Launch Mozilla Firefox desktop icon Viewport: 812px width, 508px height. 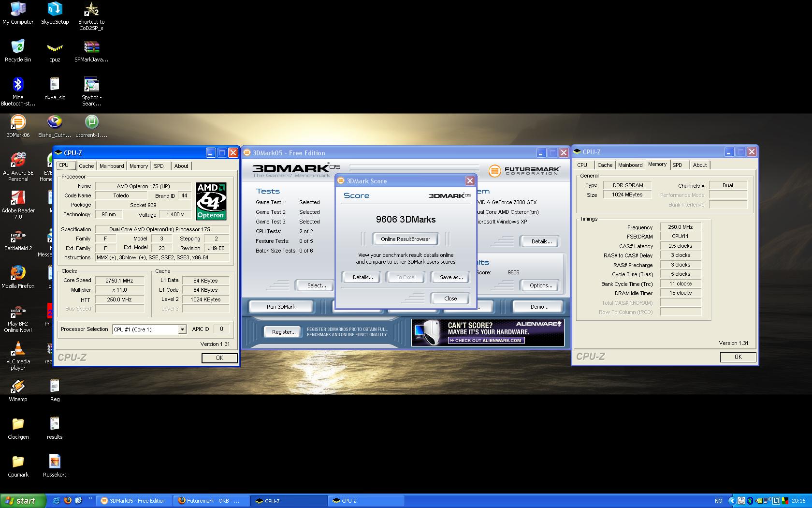[18, 277]
